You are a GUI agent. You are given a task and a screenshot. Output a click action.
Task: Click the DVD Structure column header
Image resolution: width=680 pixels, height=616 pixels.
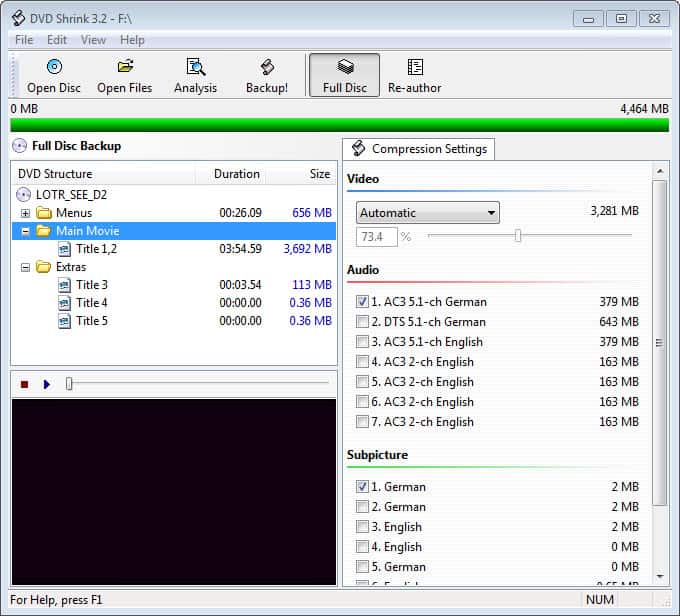click(103, 174)
